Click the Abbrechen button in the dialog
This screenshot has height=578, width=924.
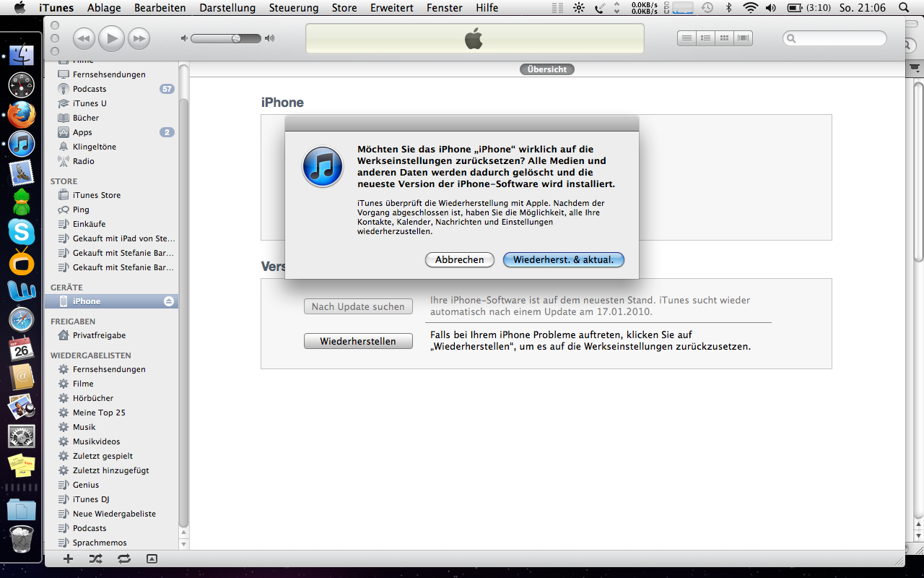pos(459,259)
